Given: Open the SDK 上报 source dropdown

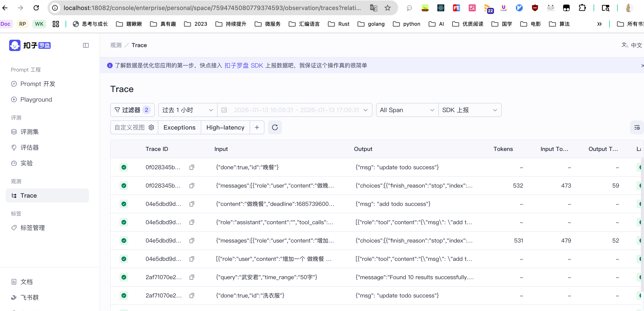Looking at the screenshot, I should pos(469,110).
